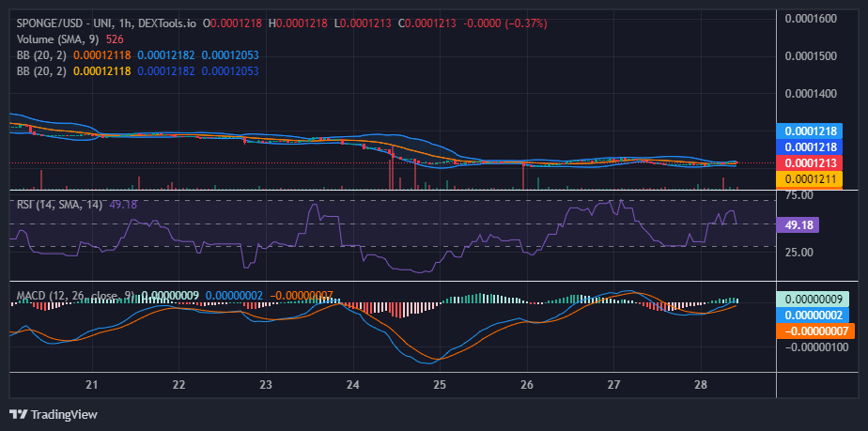The width and height of the screenshot is (868, 431).
Task: Click the −0.00000100 MACD scale label
Action: (814, 346)
